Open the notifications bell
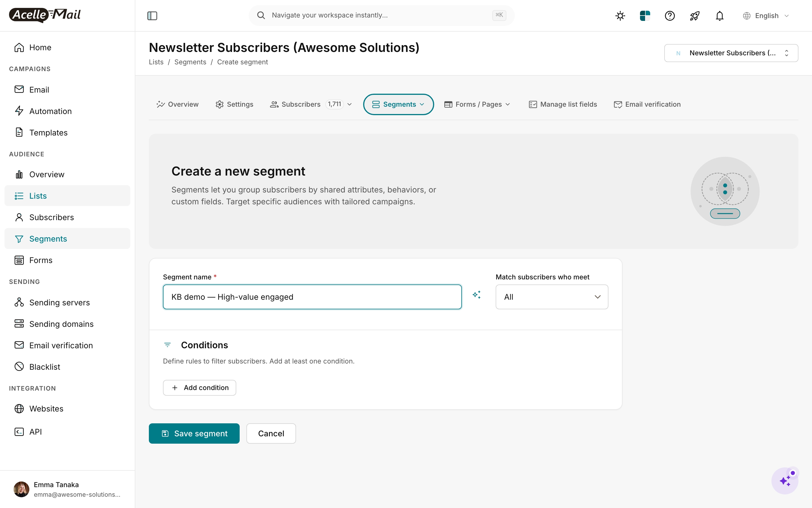Viewport: 812px width, 508px height. click(720, 16)
